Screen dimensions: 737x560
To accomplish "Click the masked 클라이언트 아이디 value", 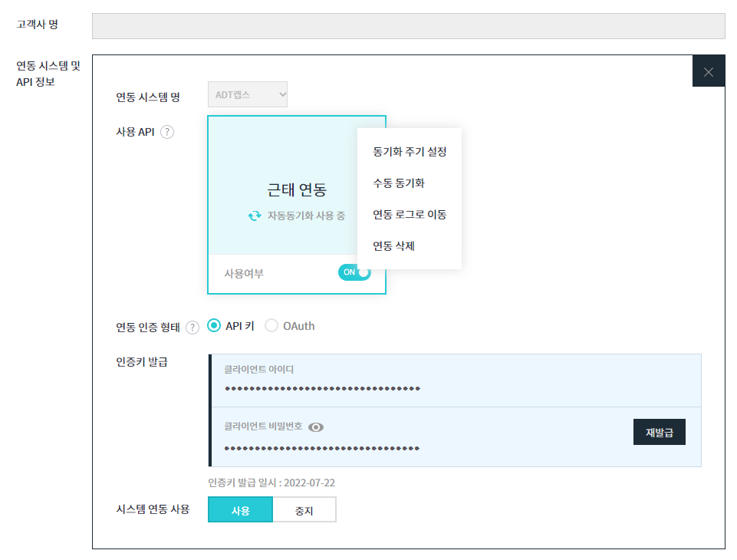I will click(322, 389).
